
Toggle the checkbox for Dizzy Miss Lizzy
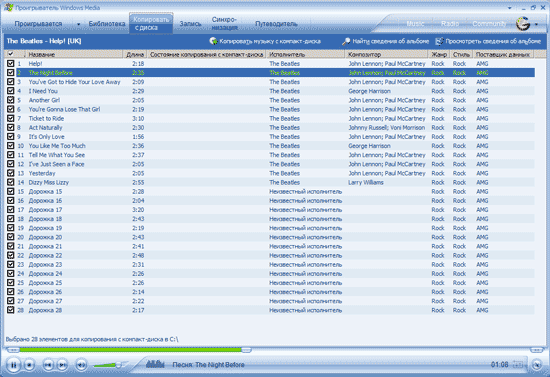[x=11, y=182]
